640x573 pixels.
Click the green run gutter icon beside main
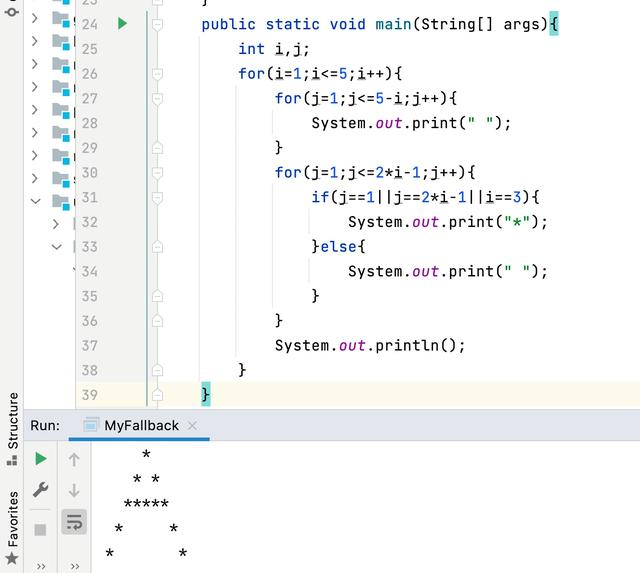pos(122,23)
